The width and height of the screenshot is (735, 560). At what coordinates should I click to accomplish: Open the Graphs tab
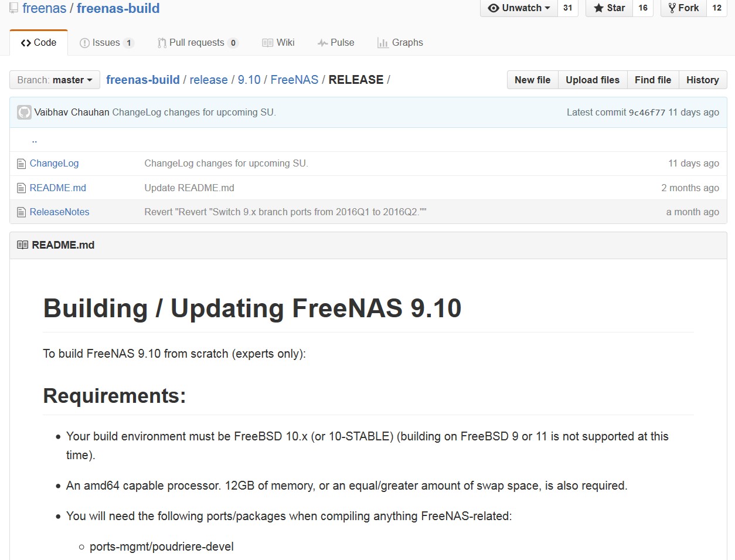click(400, 43)
